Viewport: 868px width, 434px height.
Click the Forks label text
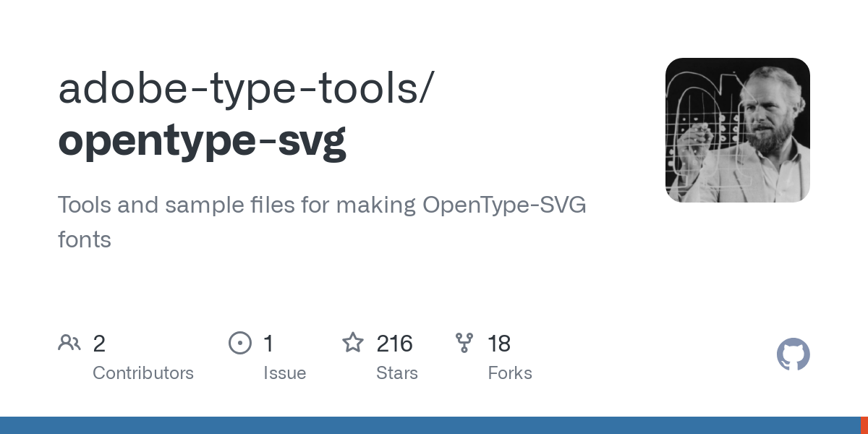pos(510,373)
